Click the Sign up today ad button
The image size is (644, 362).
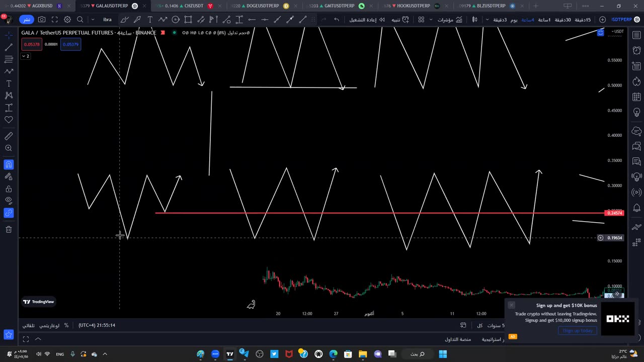578,330
